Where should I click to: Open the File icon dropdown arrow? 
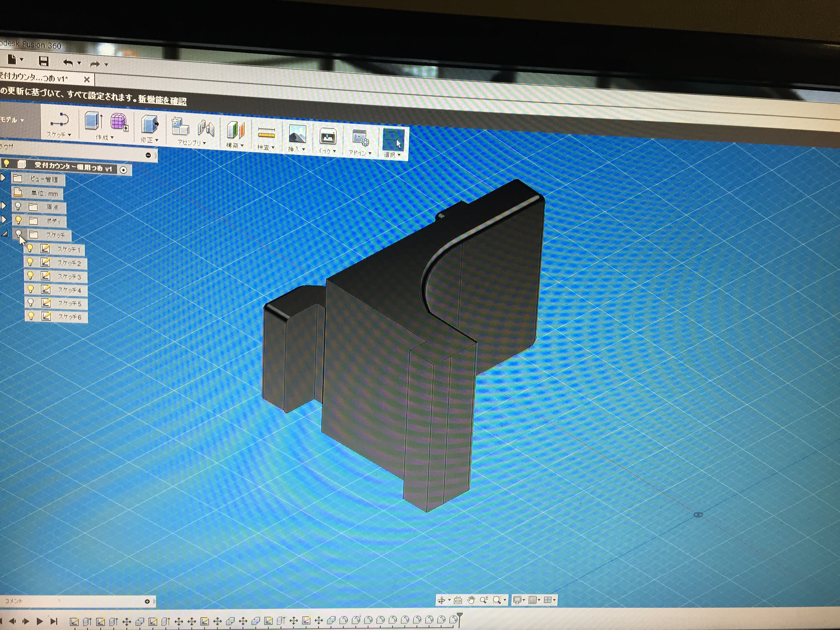click(22, 60)
